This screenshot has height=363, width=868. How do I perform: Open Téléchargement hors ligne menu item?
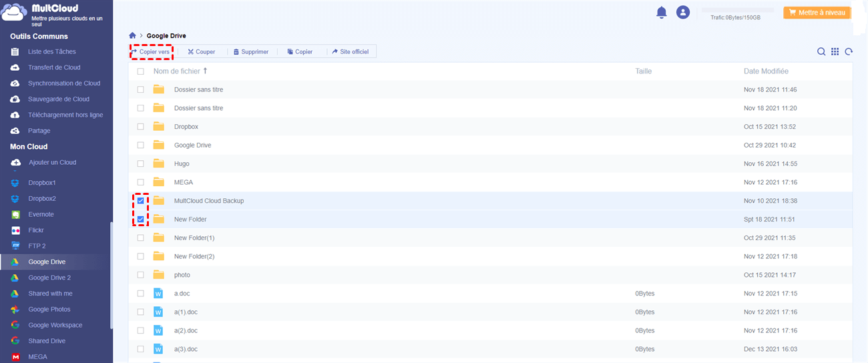click(x=65, y=115)
